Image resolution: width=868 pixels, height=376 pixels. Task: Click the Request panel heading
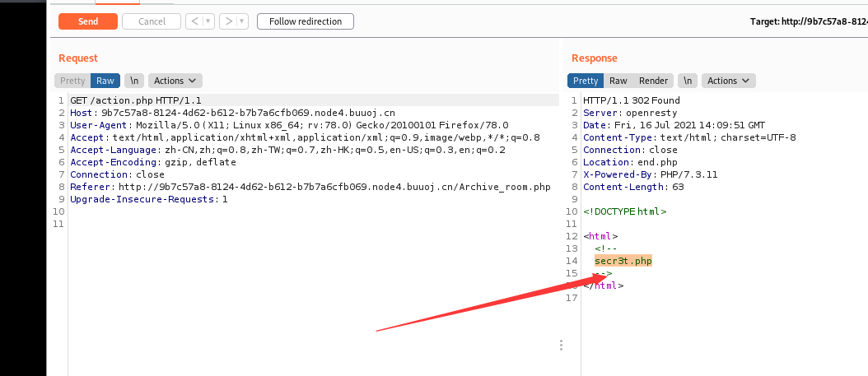(x=78, y=58)
